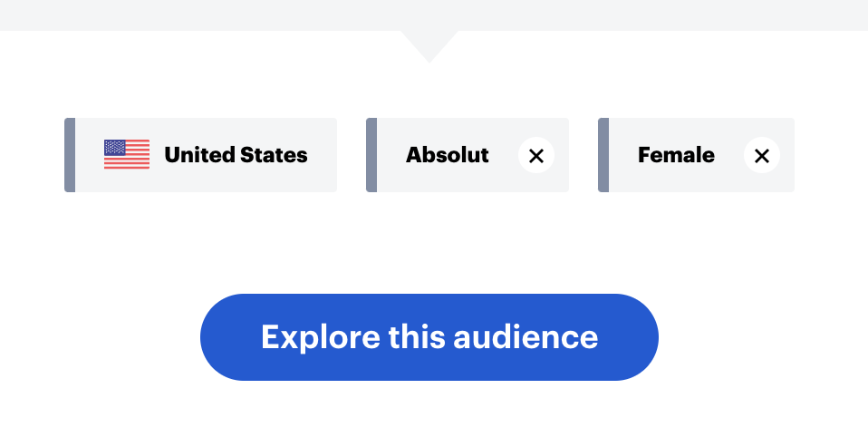Click the Explore this audience button
The height and width of the screenshot is (437, 868).
click(429, 336)
